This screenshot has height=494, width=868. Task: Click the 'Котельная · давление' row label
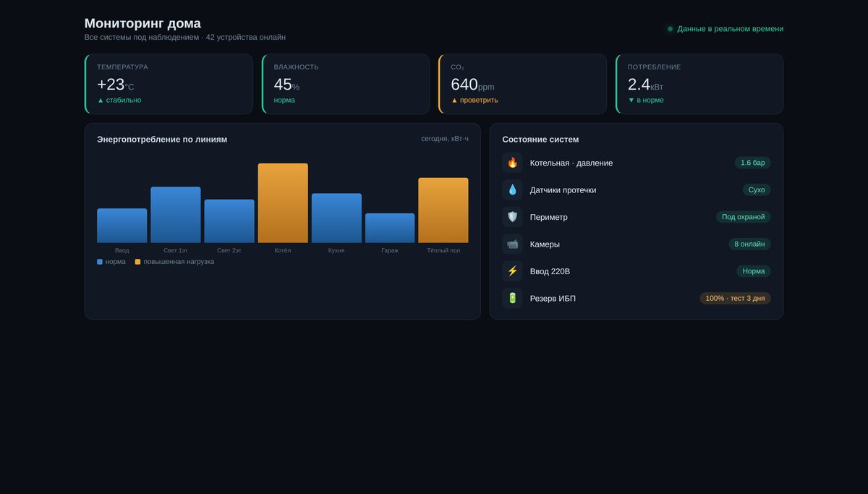[571, 163]
